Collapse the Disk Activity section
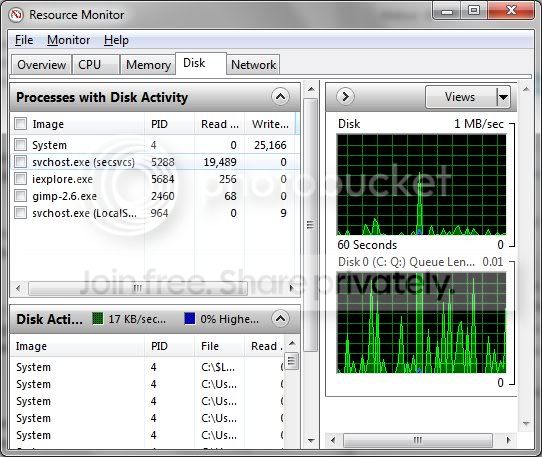Screen dimensions: 542x457 point(280,318)
